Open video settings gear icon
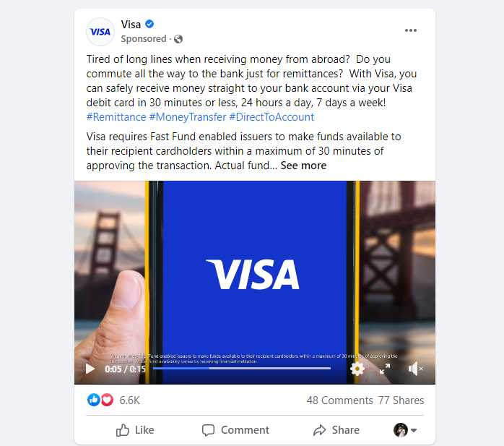The height and width of the screenshot is (446, 504). pyautogui.click(x=357, y=369)
